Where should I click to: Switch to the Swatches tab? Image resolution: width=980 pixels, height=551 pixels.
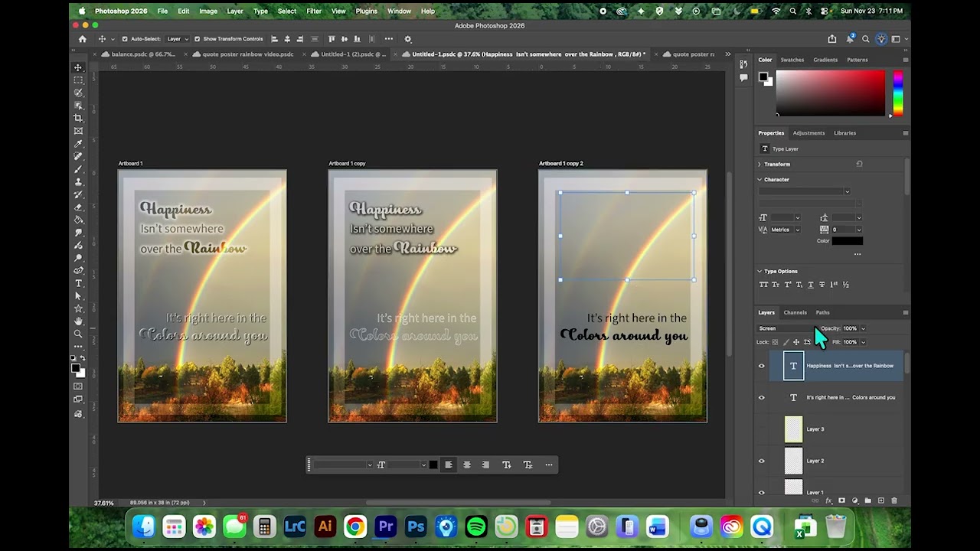(x=792, y=60)
